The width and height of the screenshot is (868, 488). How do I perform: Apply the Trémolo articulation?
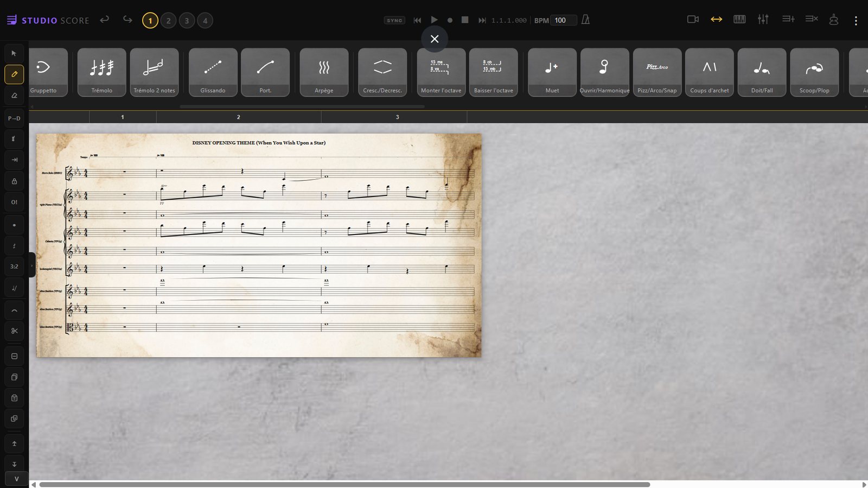point(102,72)
